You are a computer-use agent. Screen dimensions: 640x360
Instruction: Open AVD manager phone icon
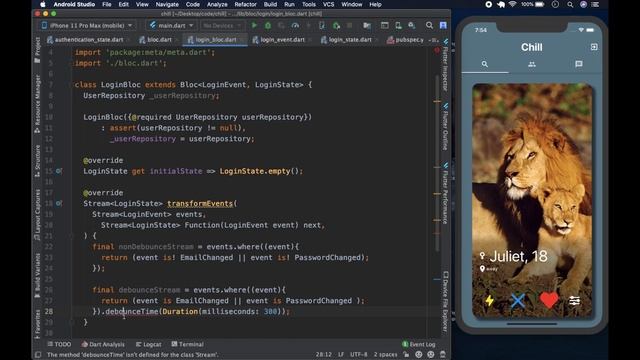tap(398, 25)
